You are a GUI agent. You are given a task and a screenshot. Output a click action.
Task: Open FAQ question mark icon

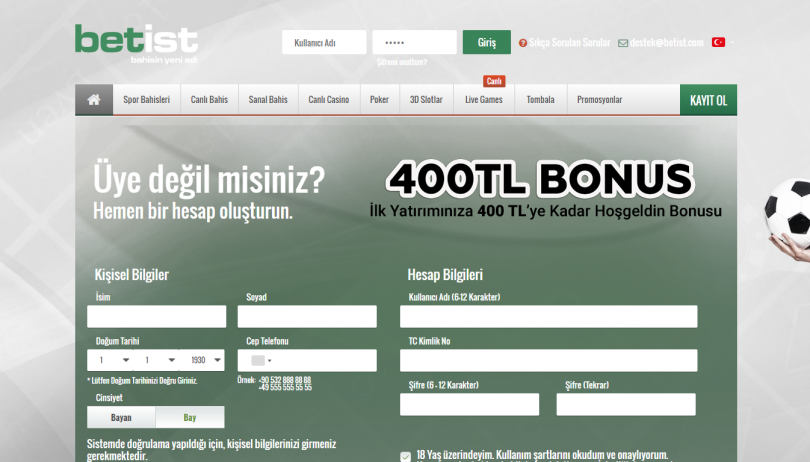tap(523, 43)
